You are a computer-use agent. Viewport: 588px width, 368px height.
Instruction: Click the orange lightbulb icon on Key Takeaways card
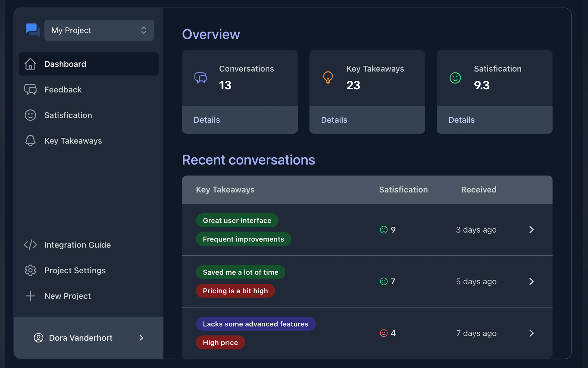(328, 78)
